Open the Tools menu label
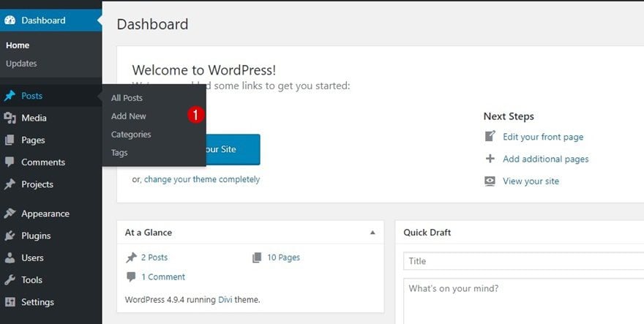This screenshot has width=644, height=324. pos(32,280)
